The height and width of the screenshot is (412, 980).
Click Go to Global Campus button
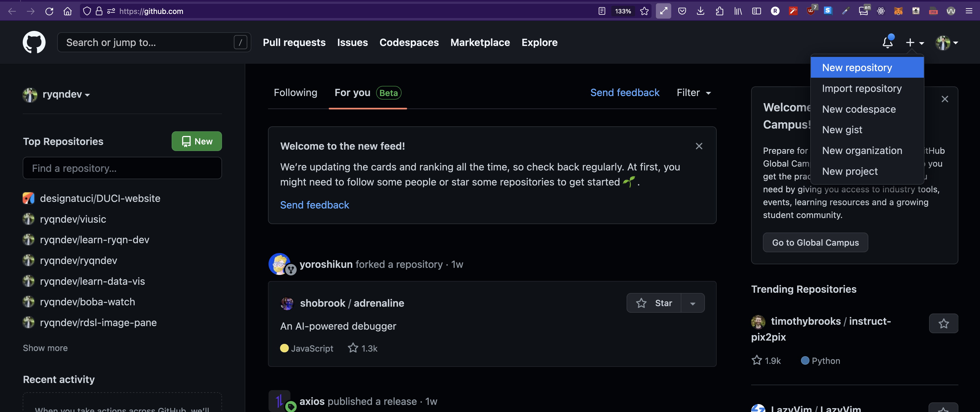pos(815,242)
